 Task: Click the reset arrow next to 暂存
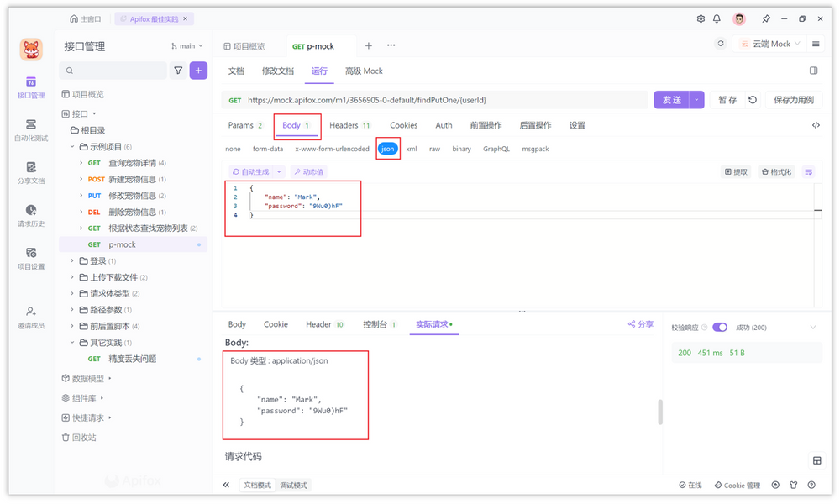(x=753, y=100)
